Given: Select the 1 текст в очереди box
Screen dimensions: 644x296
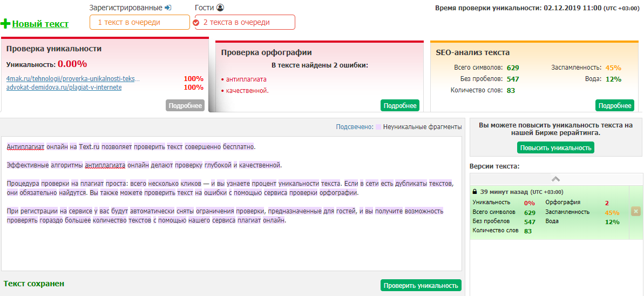Looking at the screenshot, I should [140, 22].
